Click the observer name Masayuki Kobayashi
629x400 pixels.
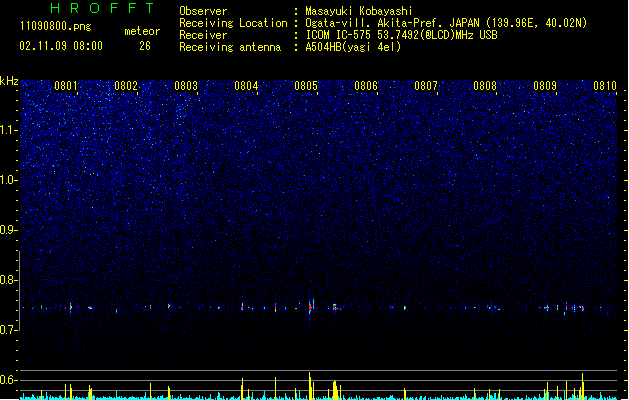[359, 11]
